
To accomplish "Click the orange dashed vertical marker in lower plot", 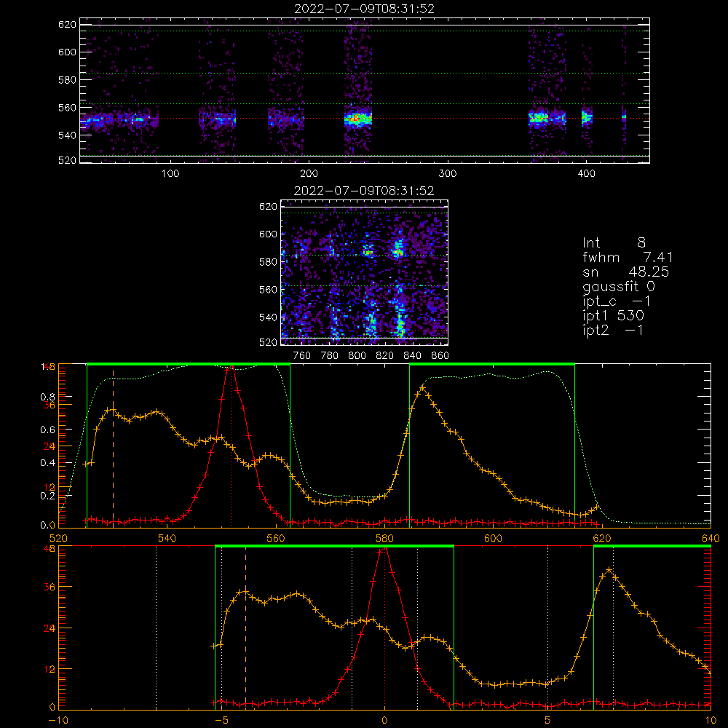I will click(245, 627).
